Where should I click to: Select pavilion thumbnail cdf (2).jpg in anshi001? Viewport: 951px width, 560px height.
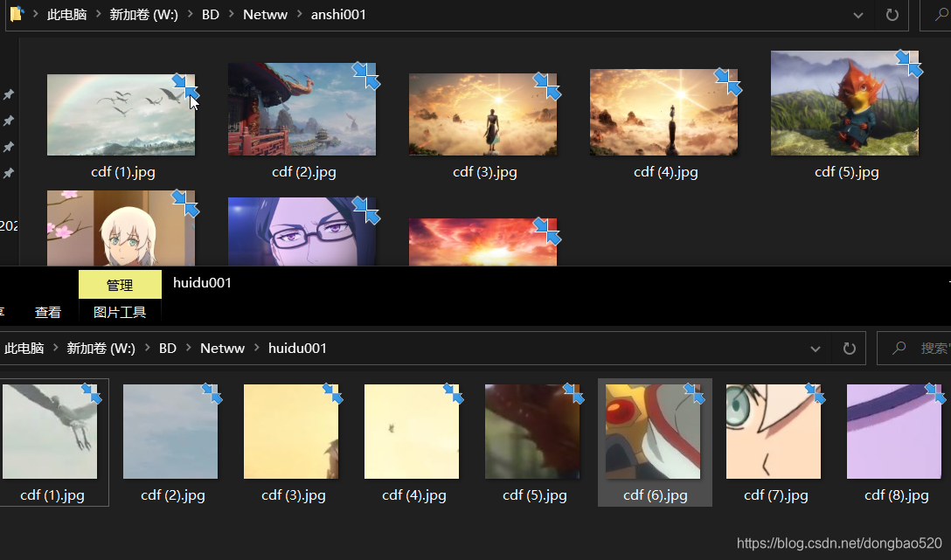pos(302,109)
